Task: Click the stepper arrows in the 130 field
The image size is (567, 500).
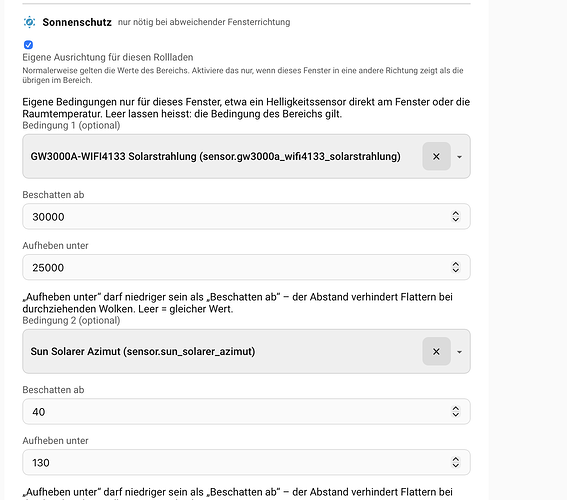Action: point(456,462)
